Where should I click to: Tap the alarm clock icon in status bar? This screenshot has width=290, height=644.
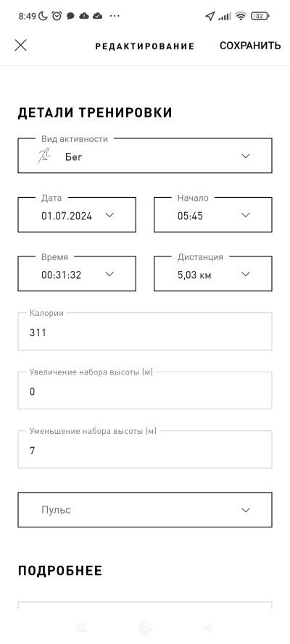click(x=57, y=16)
